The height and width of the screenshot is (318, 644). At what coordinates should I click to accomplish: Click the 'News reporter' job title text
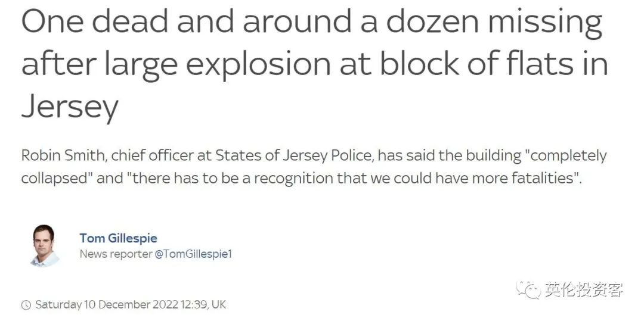[x=116, y=254]
